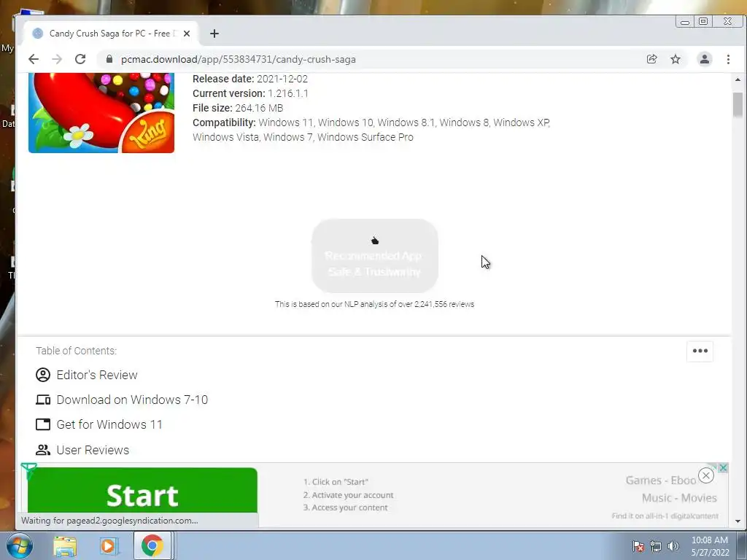
Task: Click the AdChoices blue X corner icon
Action: pyautogui.click(x=723, y=467)
